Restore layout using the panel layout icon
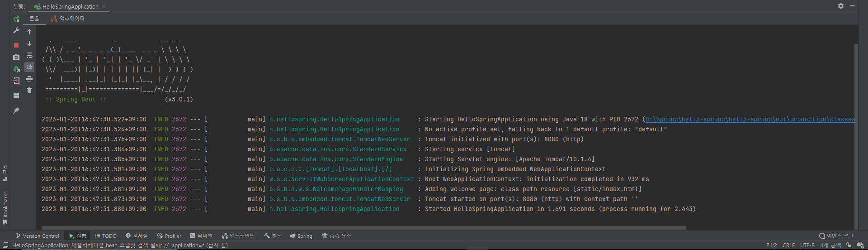 pyautogui.click(x=16, y=96)
